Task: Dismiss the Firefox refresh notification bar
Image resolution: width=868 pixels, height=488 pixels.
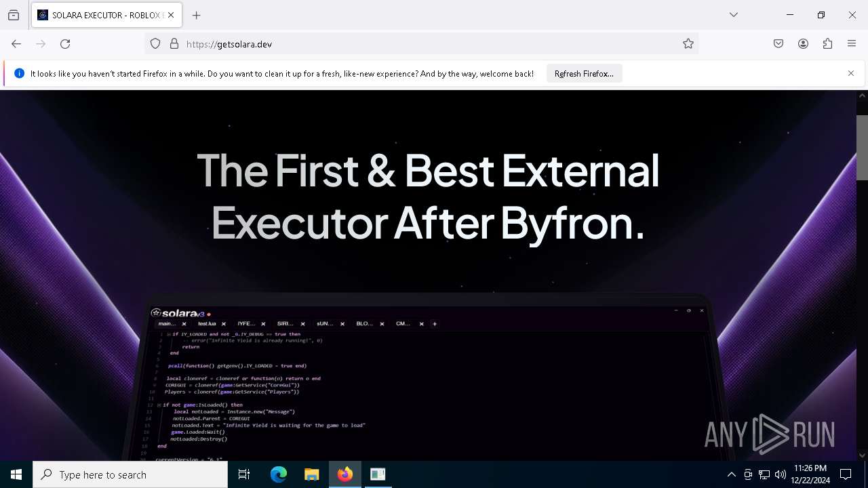Action: pyautogui.click(x=851, y=73)
